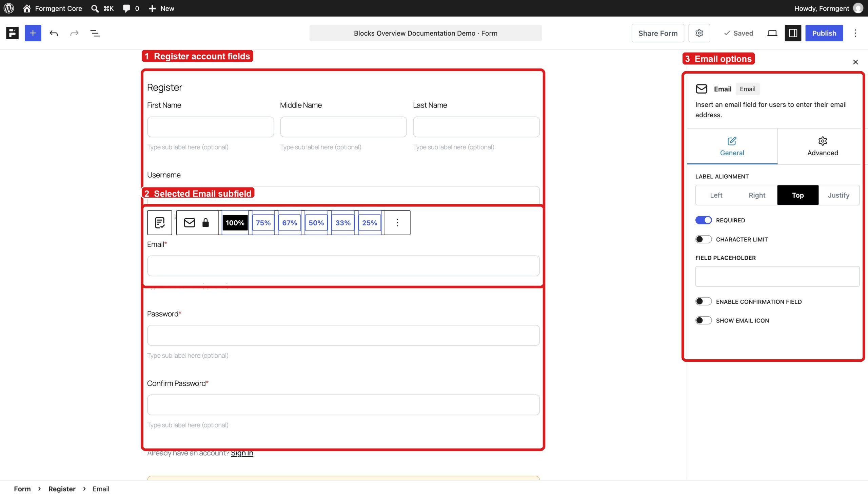Click the Email block type icon
Image resolution: width=868 pixels, height=497 pixels.
tap(190, 222)
